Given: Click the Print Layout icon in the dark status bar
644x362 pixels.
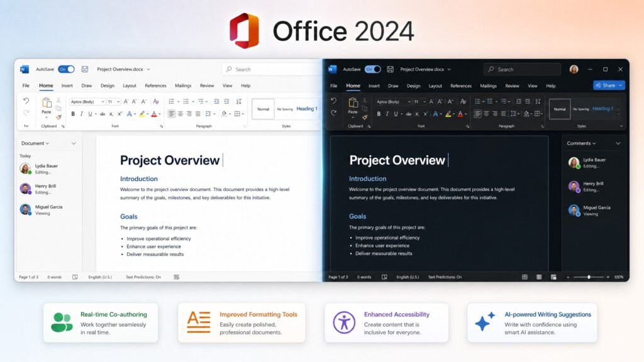Looking at the screenshot, I should tap(539, 277).
